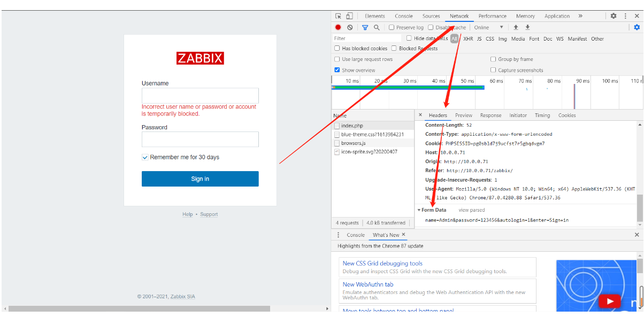The width and height of the screenshot is (644, 317).
Task: Open the Cookies tab
Action: [567, 115]
